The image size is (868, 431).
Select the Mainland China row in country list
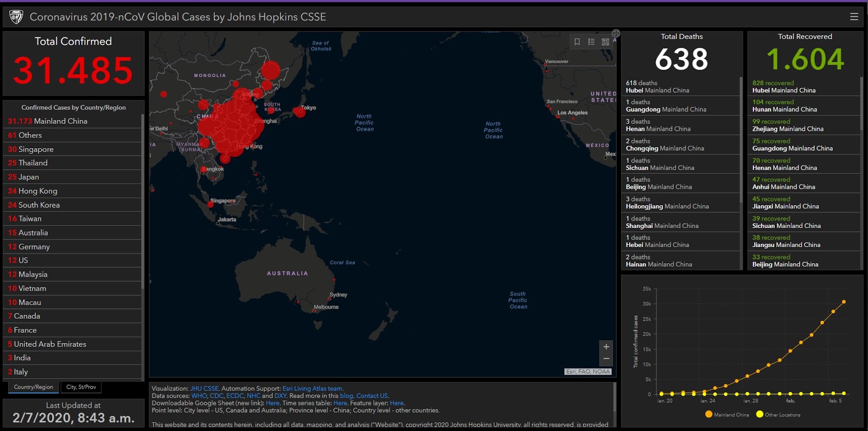pyautogui.click(x=72, y=121)
